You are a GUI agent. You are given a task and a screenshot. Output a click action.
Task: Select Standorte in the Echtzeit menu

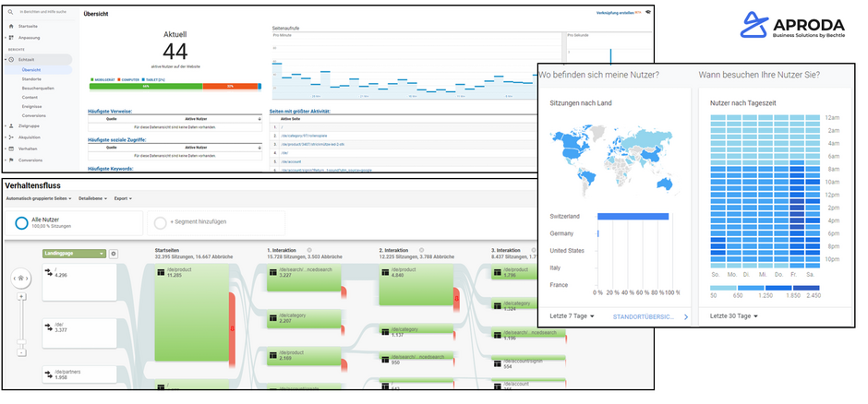click(x=30, y=78)
